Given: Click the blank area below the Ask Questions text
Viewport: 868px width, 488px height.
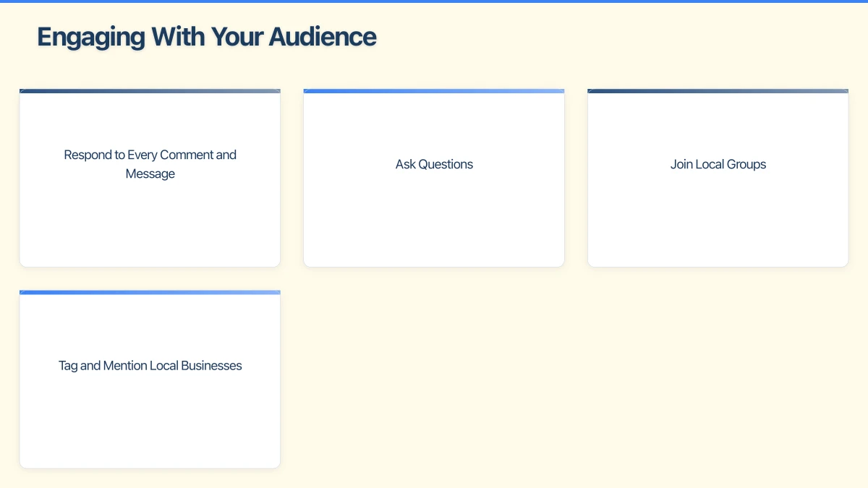Looking at the screenshot, I should point(434,224).
